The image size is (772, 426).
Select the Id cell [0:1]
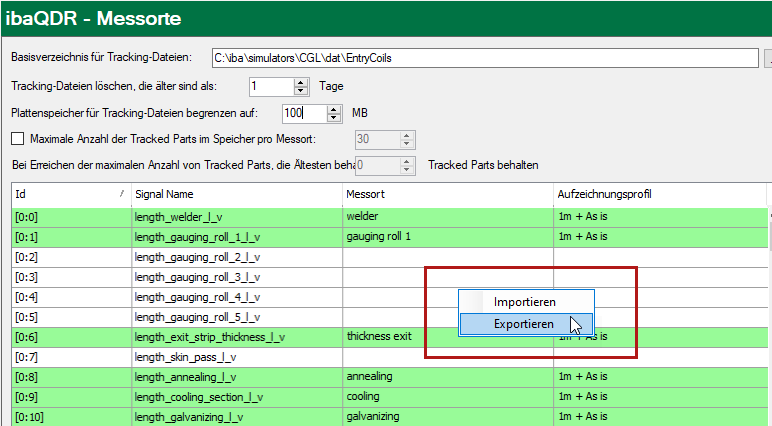pyautogui.click(x=71, y=237)
